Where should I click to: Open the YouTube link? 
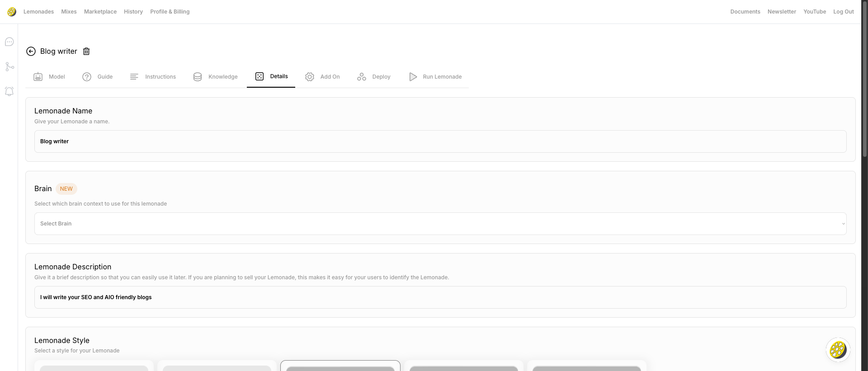click(x=815, y=12)
